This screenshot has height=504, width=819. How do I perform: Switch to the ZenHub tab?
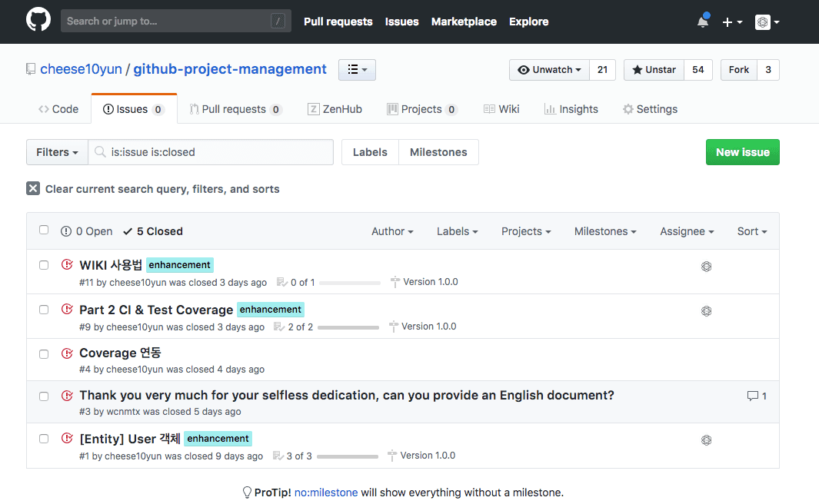(x=335, y=109)
